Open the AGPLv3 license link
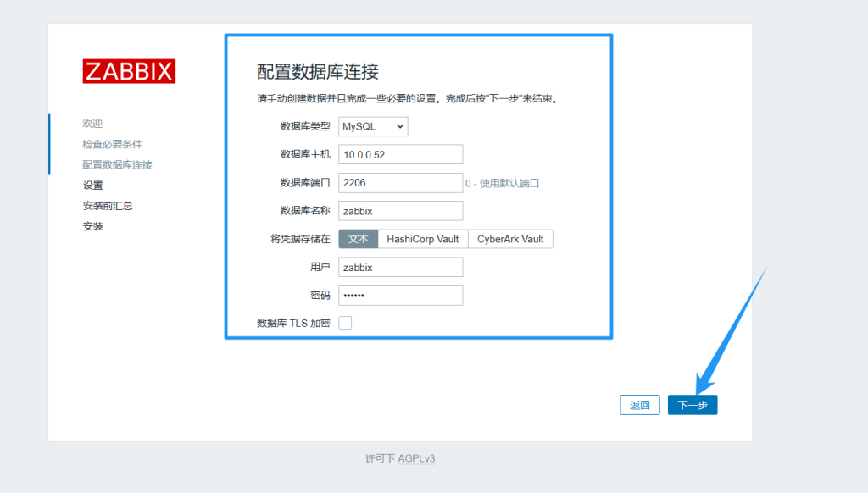The height and width of the screenshot is (493, 868). pos(416,458)
